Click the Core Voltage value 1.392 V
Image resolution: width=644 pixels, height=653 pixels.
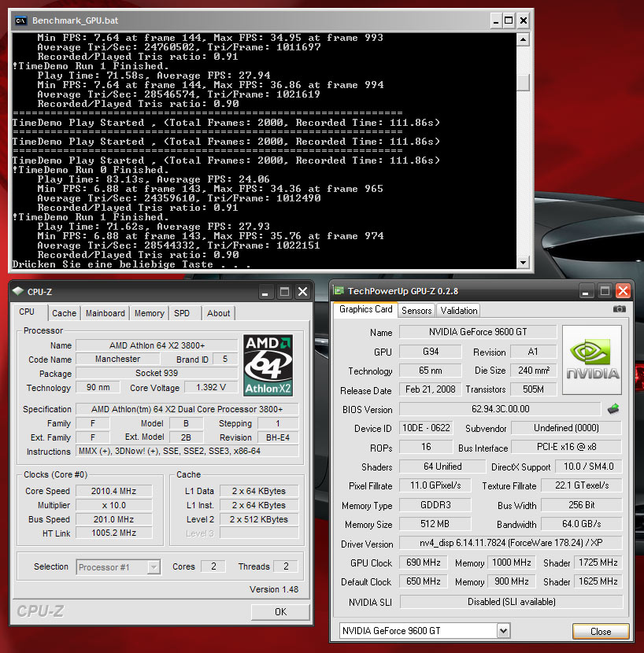[x=211, y=387]
